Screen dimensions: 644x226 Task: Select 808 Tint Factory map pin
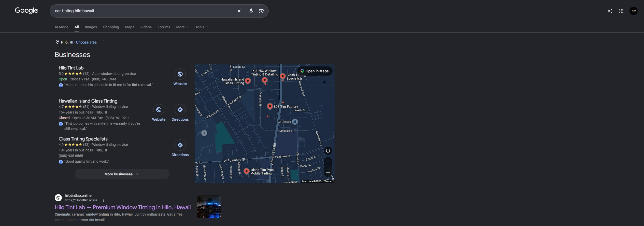point(270,106)
